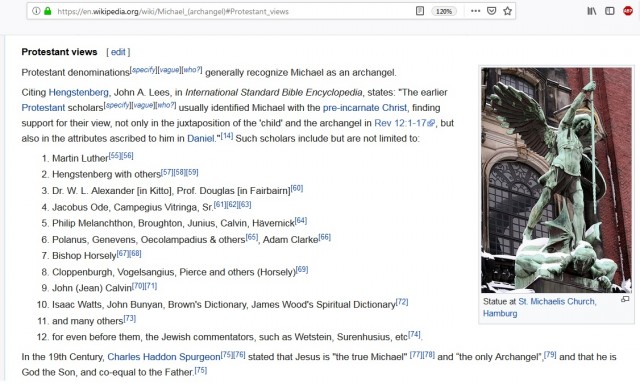Open reference [78] after 'the true Michael'
640x384 pixels.
click(429, 354)
